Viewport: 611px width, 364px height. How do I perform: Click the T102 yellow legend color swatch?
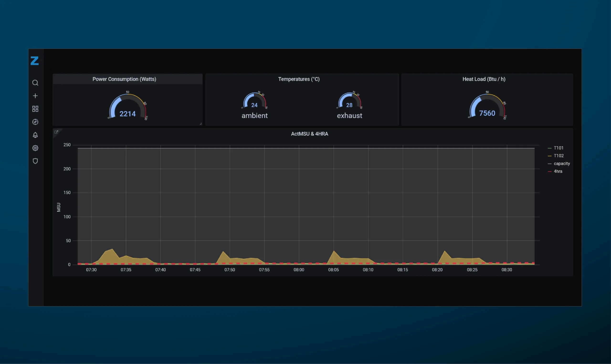[x=549, y=156]
